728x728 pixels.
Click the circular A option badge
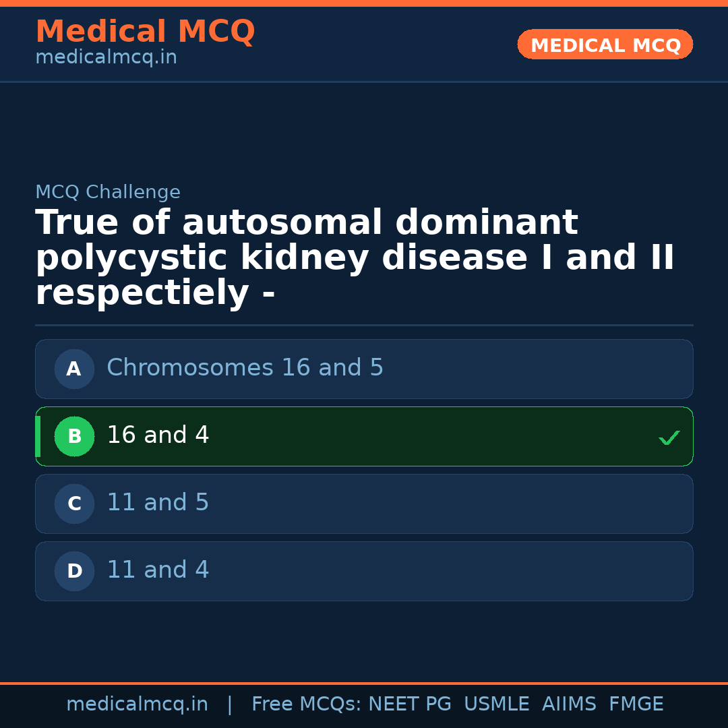point(74,369)
